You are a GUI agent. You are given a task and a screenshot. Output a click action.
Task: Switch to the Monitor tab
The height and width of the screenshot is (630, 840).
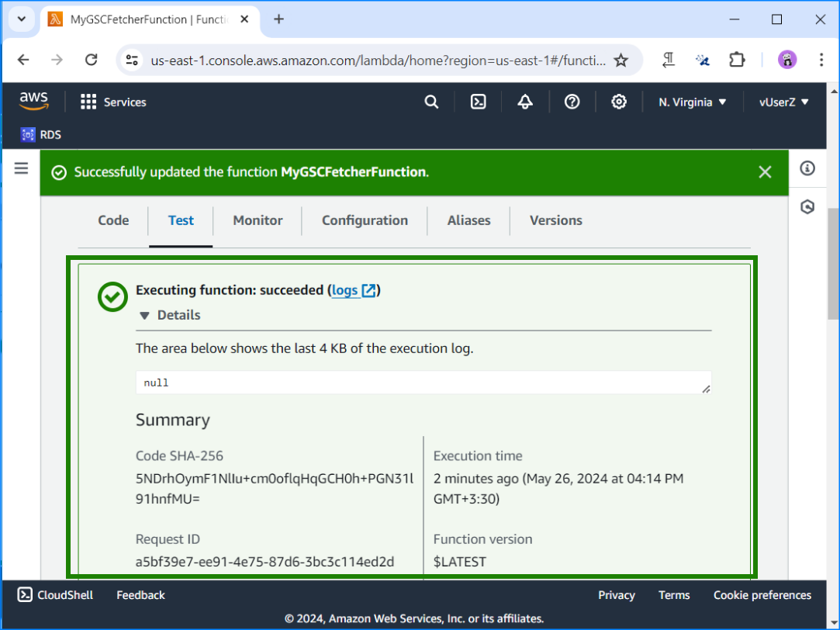tap(257, 220)
